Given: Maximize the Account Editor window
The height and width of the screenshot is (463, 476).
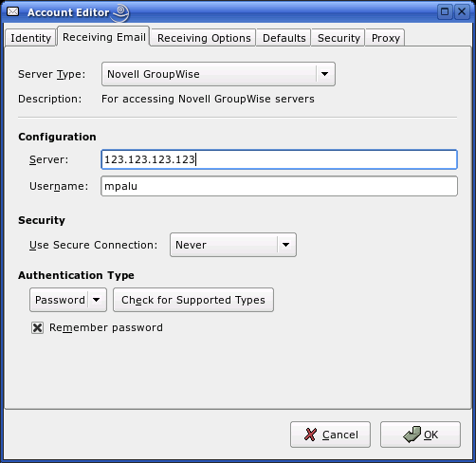Looking at the screenshot, I should pyautogui.click(x=445, y=12).
